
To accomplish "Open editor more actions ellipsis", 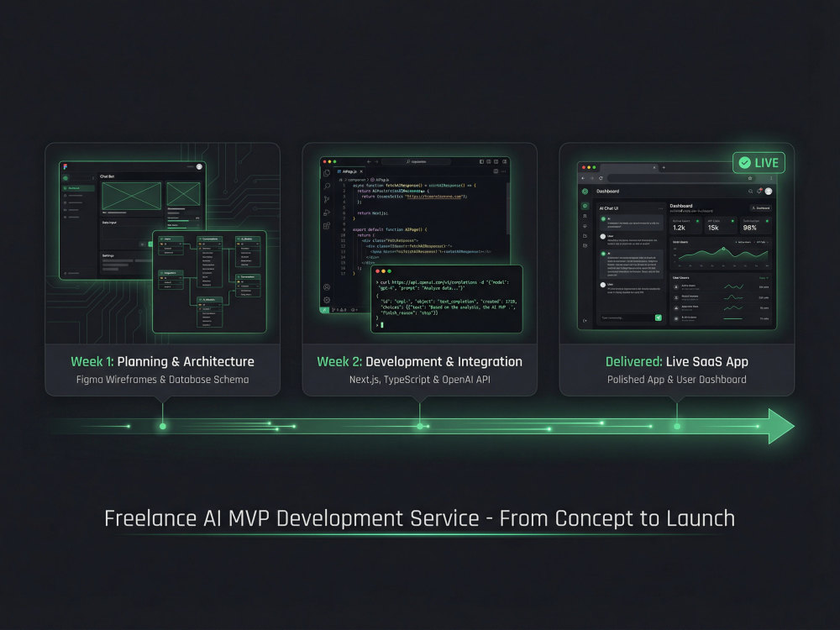I will 503,171.
